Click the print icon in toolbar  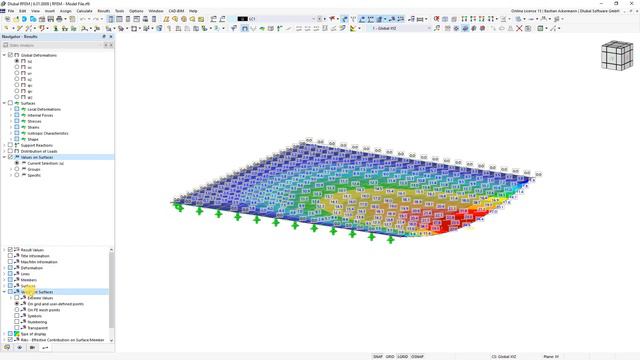pyautogui.click(x=59, y=19)
